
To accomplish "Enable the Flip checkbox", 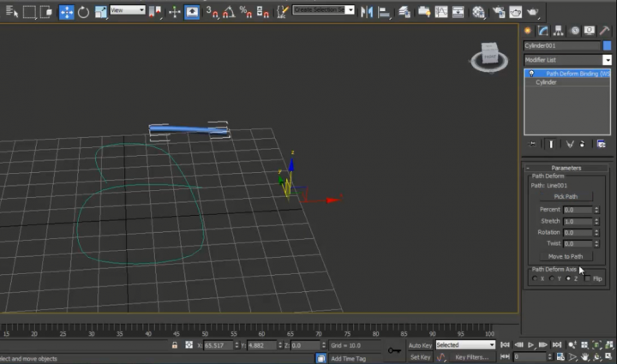I will [x=586, y=278].
